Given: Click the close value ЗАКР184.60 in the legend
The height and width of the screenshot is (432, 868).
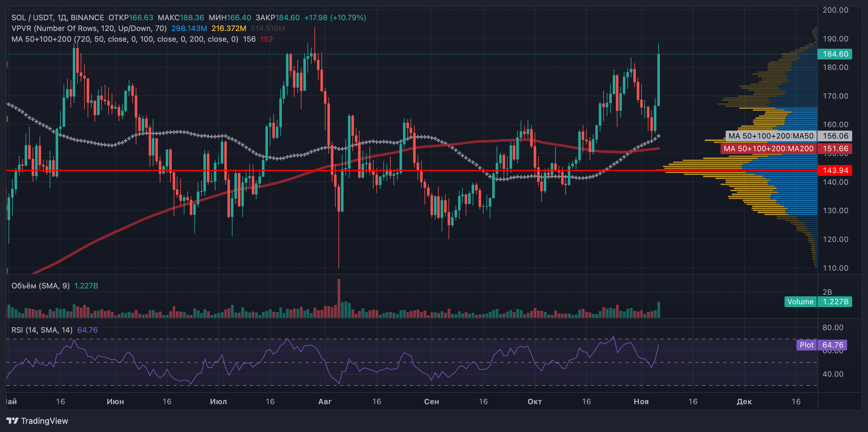Looking at the screenshot, I should [278, 17].
